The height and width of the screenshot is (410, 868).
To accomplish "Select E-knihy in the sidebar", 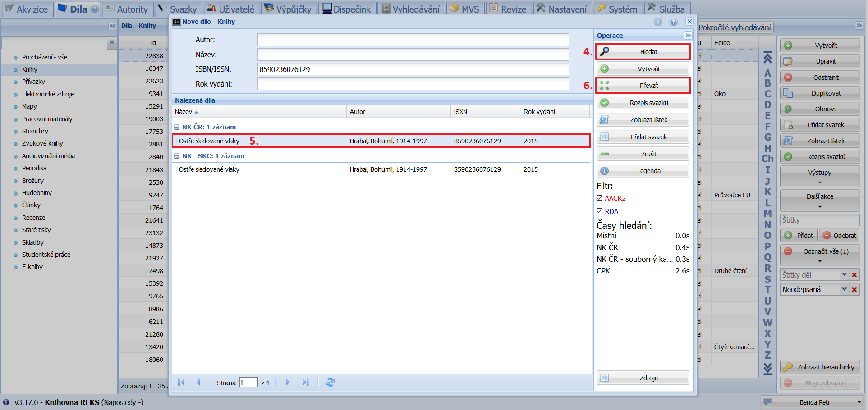I will pos(32,267).
